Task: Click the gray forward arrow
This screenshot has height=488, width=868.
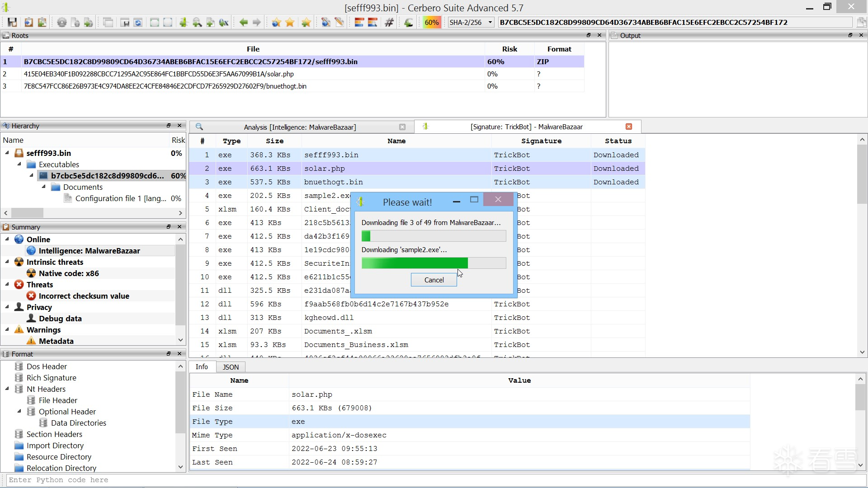Action: click(x=257, y=23)
